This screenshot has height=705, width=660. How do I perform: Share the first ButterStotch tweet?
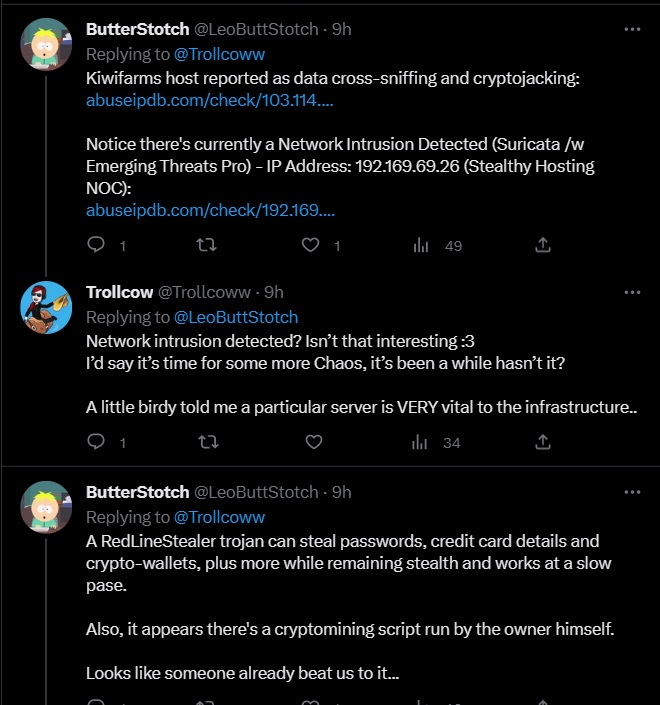(x=543, y=245)
